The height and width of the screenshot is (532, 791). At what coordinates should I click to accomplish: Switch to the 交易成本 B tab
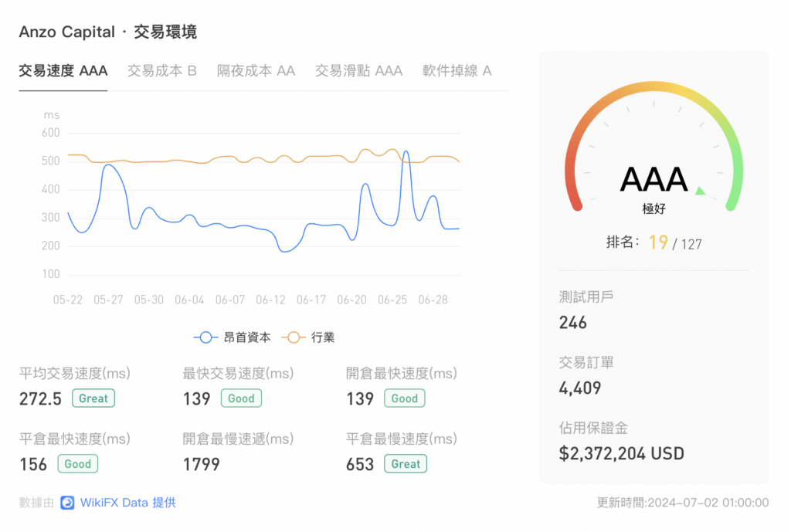(162, 70)
